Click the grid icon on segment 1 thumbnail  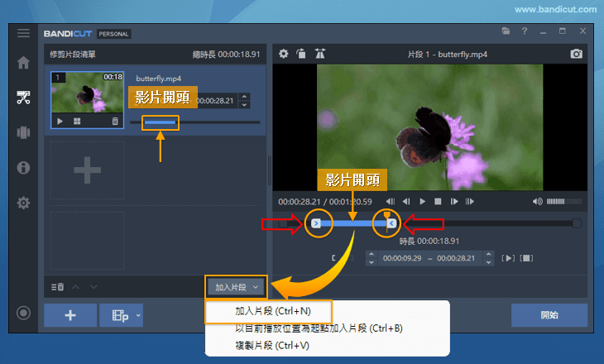[77, 122]
